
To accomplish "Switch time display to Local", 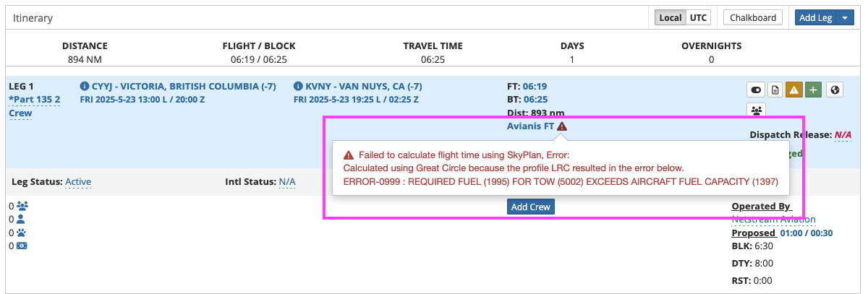I will click(670, 18).
